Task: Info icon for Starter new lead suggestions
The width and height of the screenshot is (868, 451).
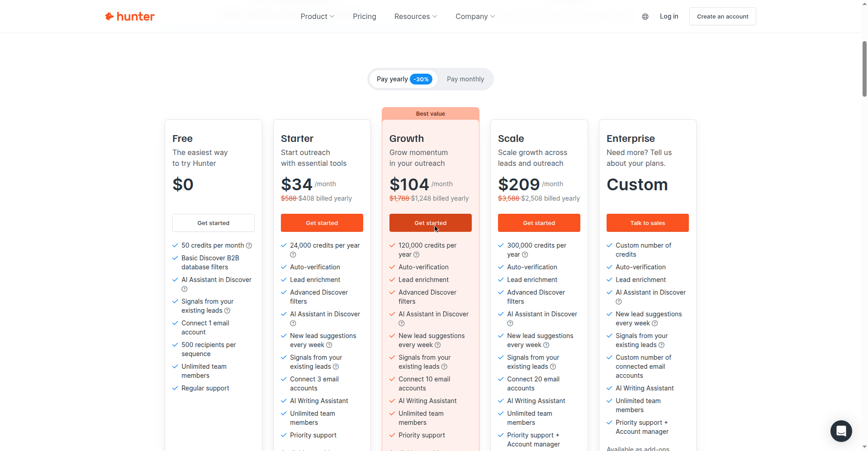Action: pyautogui.click(x=329, y=345)
